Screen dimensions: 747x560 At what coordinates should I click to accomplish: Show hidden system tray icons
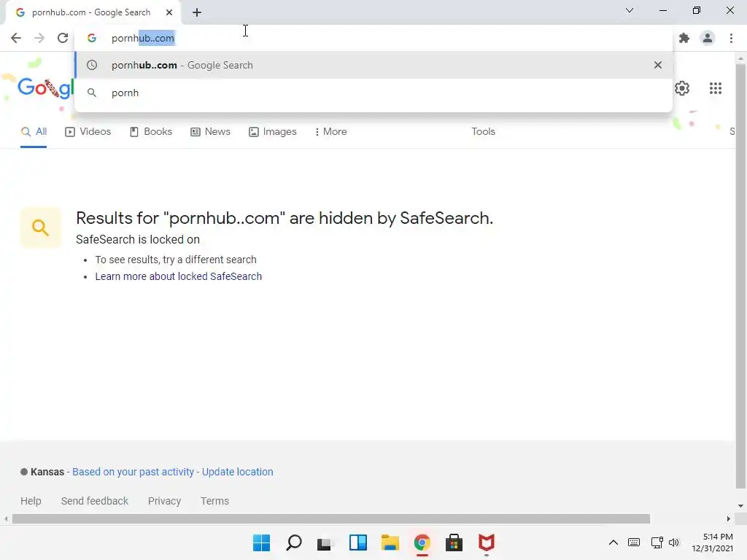[613, 542]
